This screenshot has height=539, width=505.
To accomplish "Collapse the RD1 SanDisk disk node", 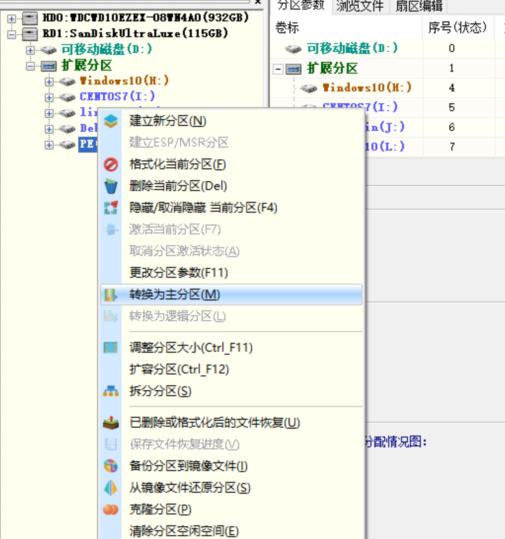I will click(12, 34).
